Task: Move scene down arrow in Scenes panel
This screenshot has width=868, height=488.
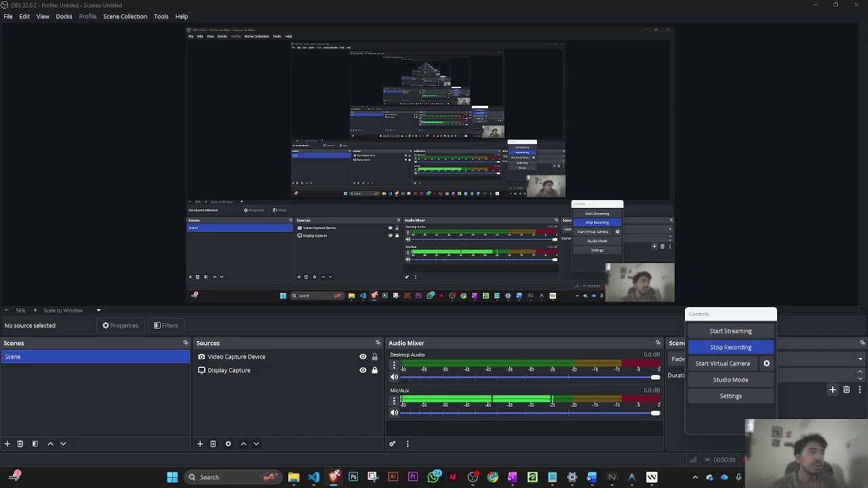Action: pos(63,444)
